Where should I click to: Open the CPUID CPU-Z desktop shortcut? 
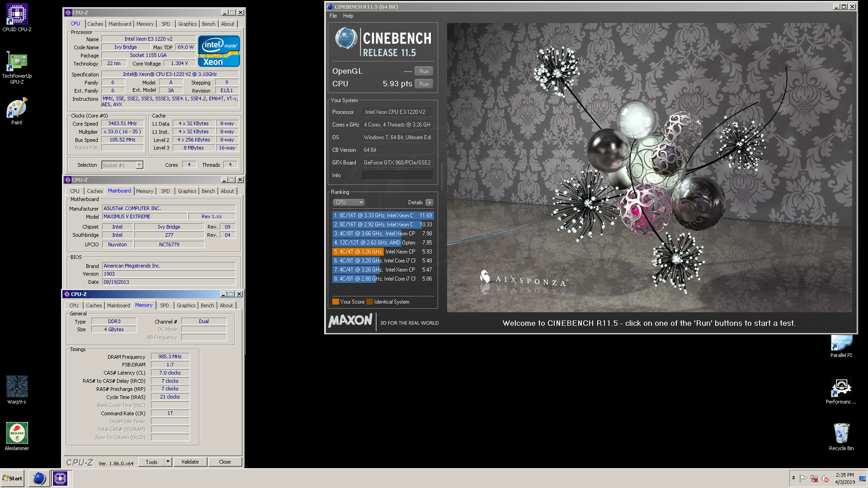point(17,17)
